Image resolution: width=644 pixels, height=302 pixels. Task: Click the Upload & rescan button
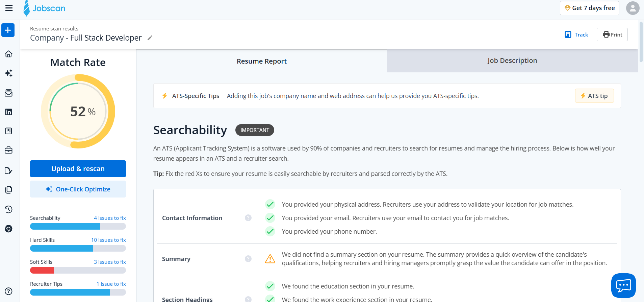coord(78,169)
